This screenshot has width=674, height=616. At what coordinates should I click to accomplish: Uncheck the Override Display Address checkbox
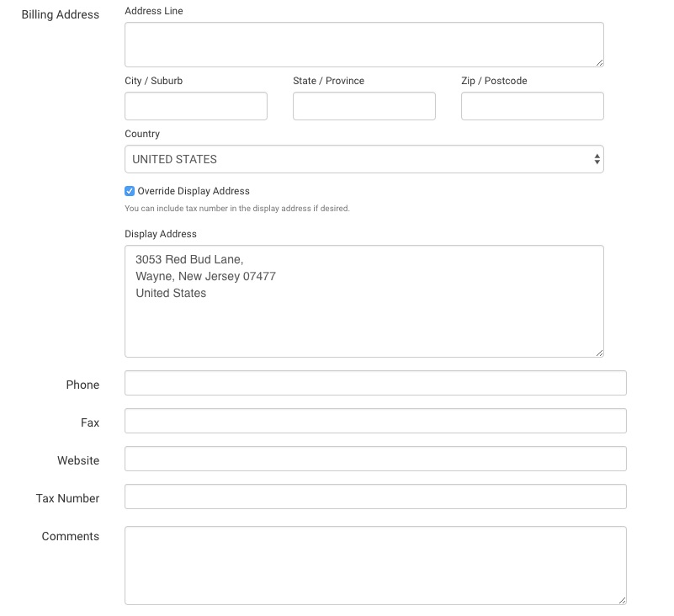click(130, 191)
